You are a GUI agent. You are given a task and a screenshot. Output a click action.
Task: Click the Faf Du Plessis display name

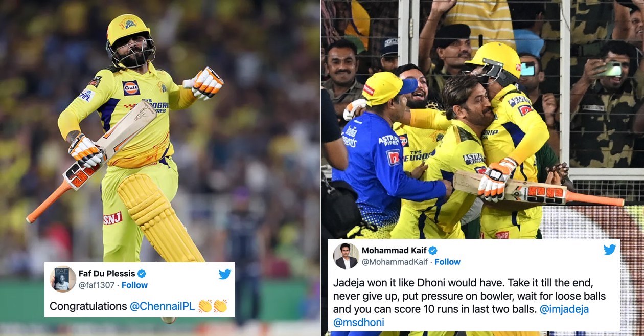click(x=106, y=273)
